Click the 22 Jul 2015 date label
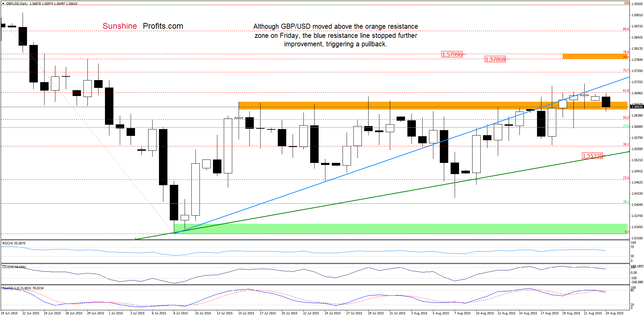644x316 pixels. click(311, 313)
